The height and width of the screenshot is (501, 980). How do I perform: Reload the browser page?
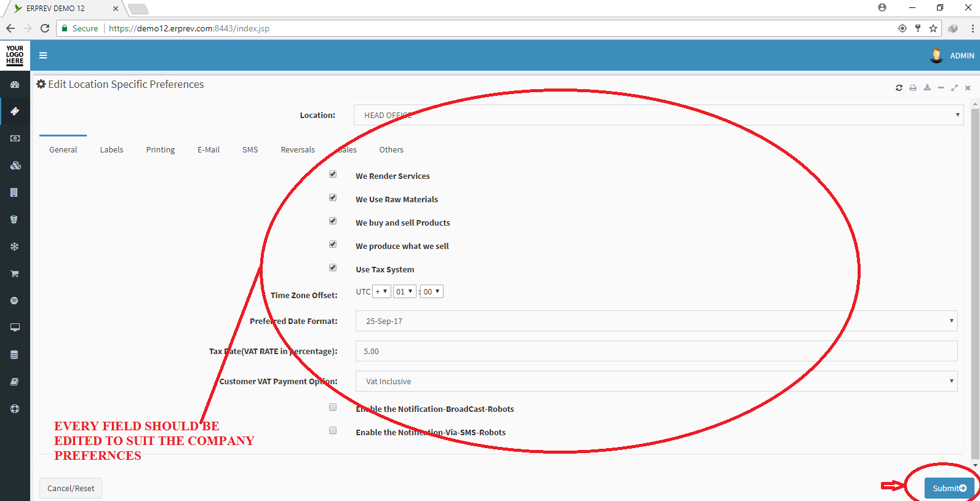pos(45,28)
